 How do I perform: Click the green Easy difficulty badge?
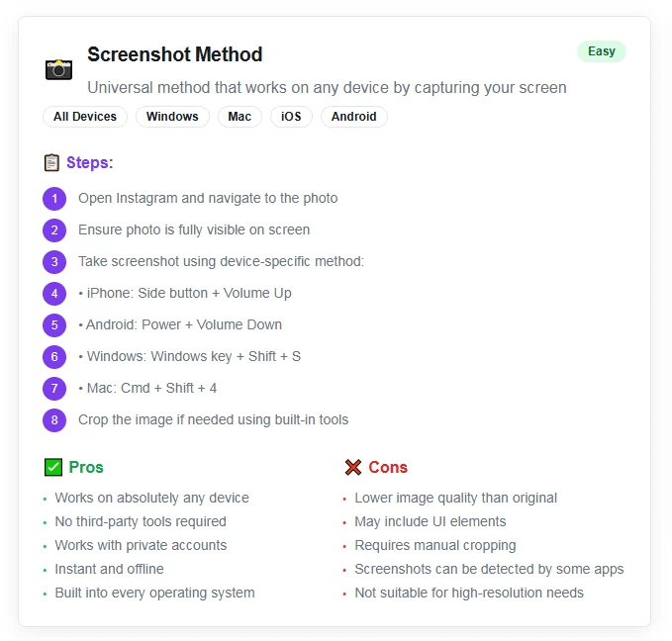coord(602,51)
